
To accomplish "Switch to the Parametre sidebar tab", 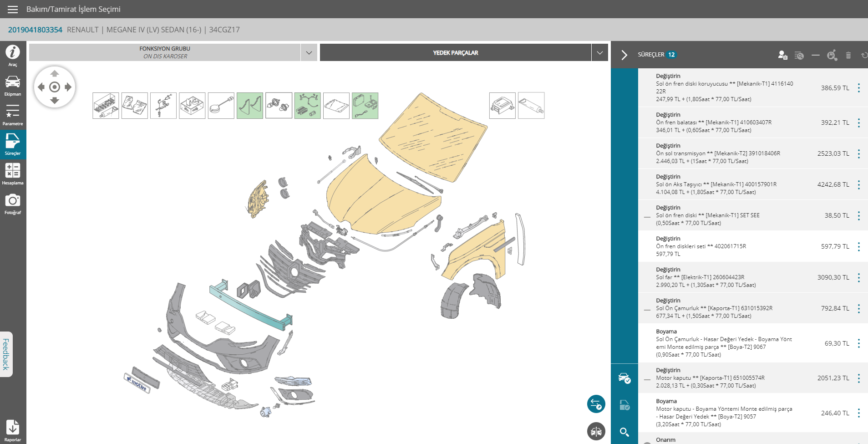I will click(x=13, y=115).
